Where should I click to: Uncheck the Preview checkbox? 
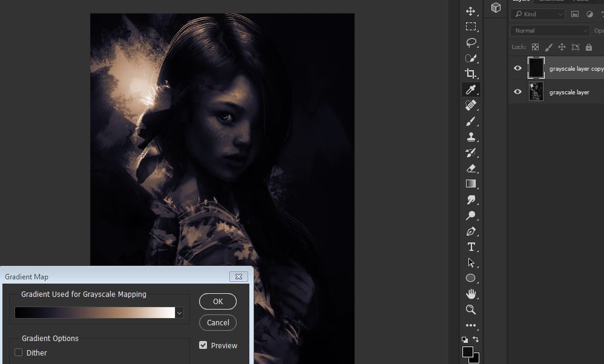(x=203, y=345)
